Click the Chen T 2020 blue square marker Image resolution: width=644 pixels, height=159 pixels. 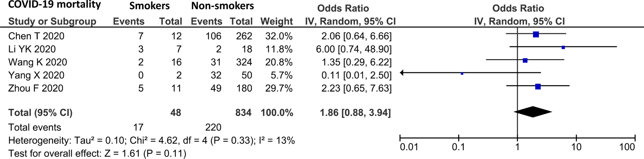[x=536, y=34]
